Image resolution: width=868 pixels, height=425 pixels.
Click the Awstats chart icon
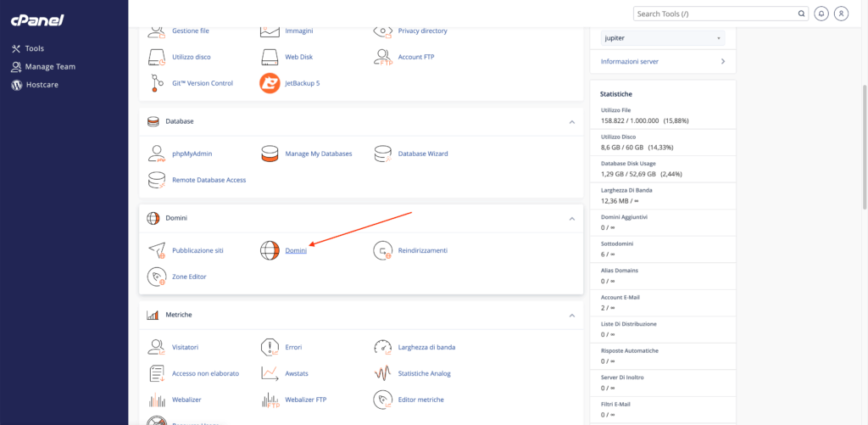(x=270, y=372)
